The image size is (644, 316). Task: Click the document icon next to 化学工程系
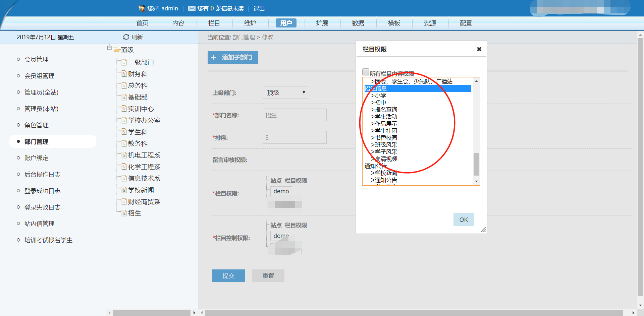[124, 167]
